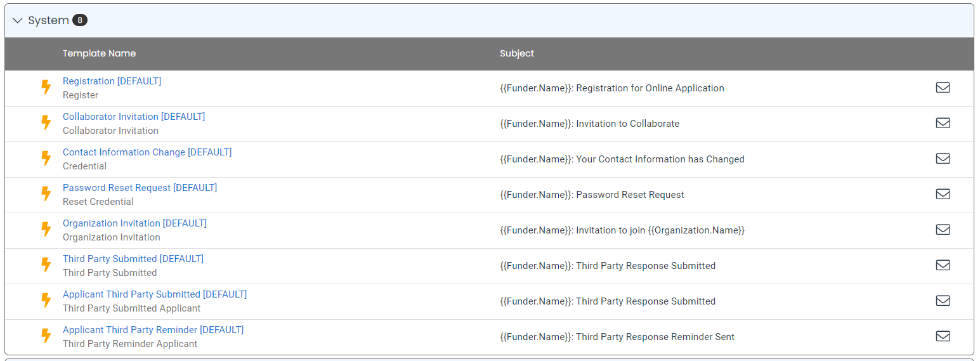
Task: Click subject '{{Funder.Name}}: Password Reset Request'
Action: (x=592, y=195)
